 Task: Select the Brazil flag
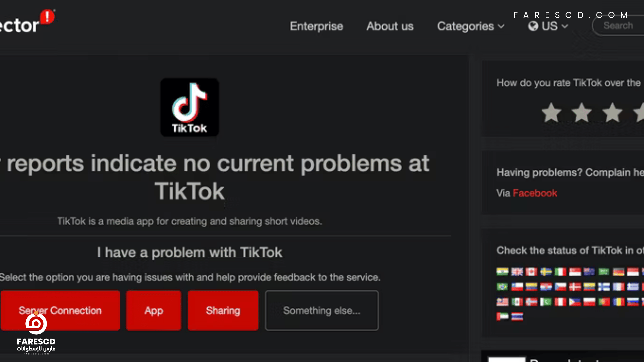502,287
